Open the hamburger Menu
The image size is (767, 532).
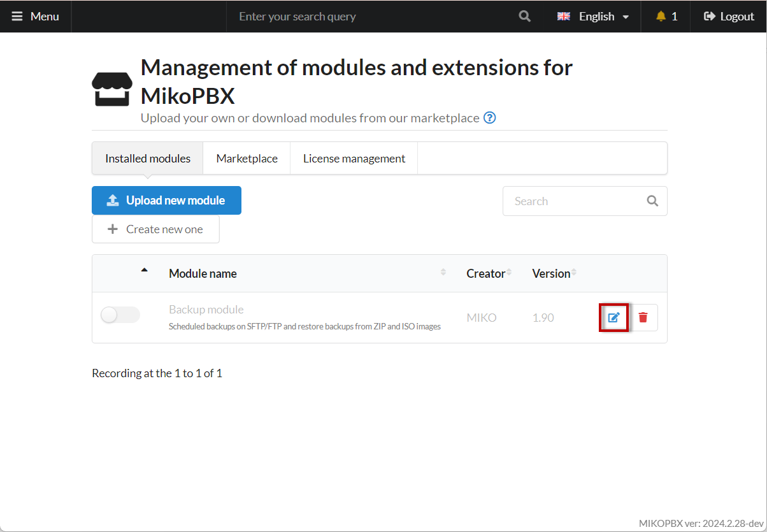coord(36,17)
